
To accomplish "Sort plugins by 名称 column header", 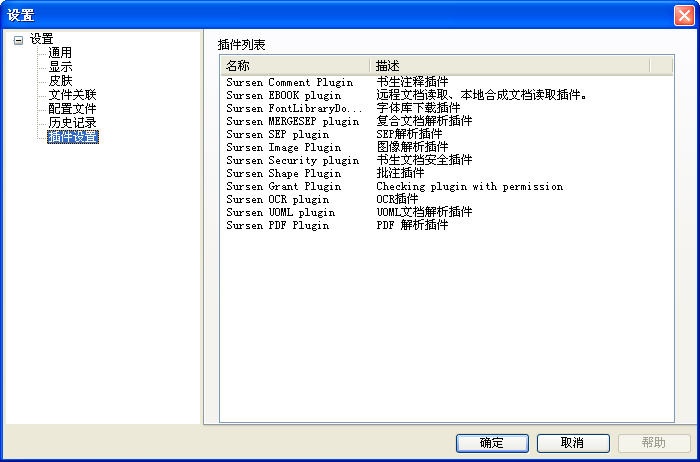I will coord(295,65).
